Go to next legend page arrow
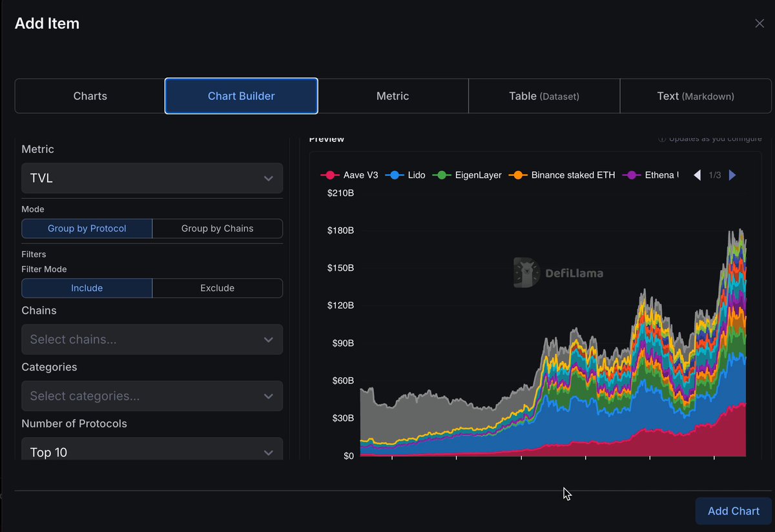The image size is (775, 532). click(x=732, y=175)
